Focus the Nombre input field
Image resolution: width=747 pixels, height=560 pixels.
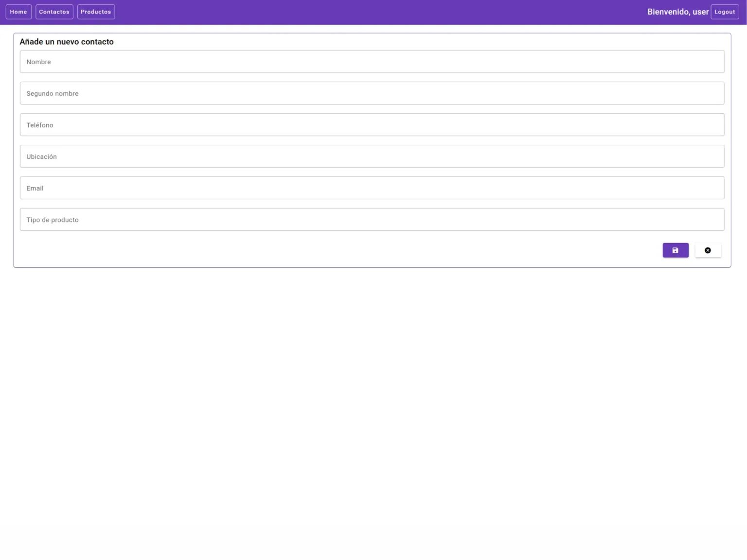click(x=372, y=62)
